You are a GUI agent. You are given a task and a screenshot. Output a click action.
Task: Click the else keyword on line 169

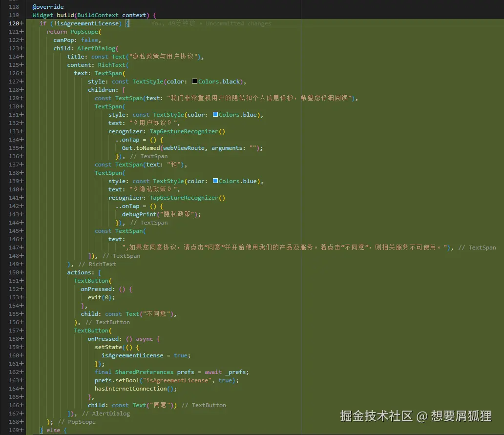[x=53, y=430]
